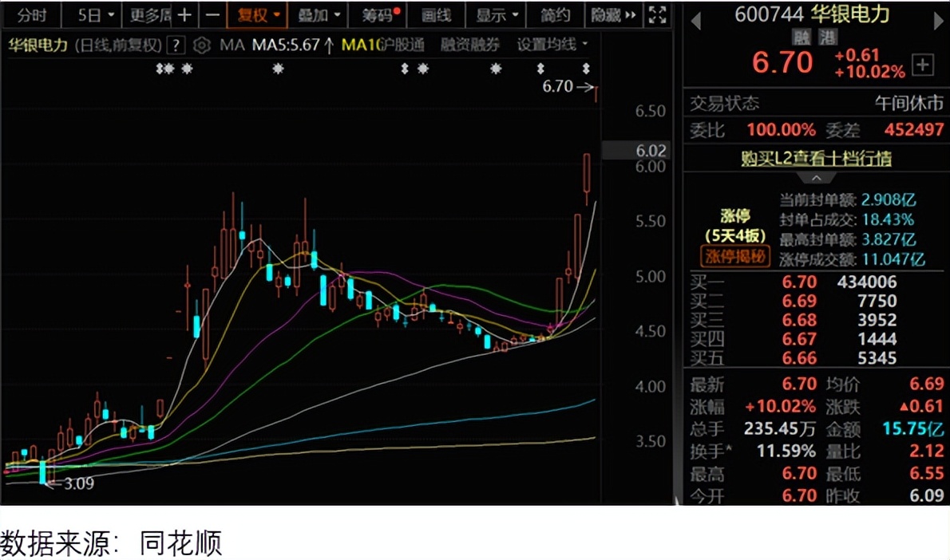
Task: Expand the 设置均线 dropdown
Action: (552, 44)
